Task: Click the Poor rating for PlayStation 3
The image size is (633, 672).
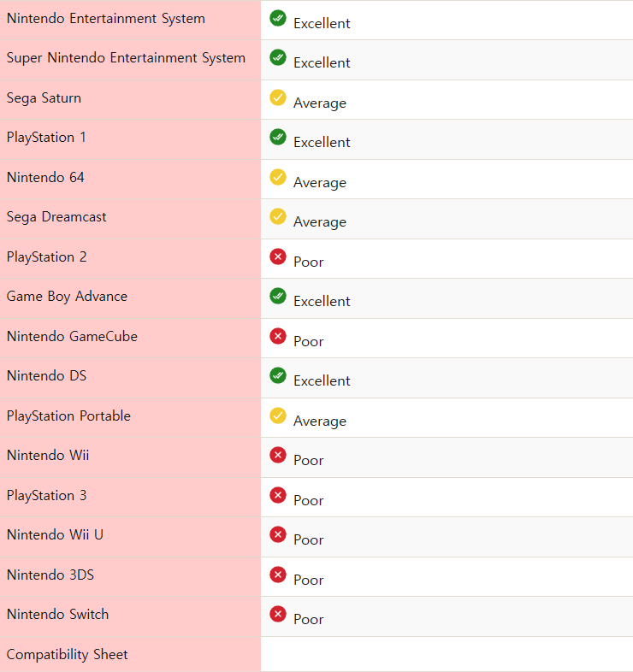Action: 309,501
